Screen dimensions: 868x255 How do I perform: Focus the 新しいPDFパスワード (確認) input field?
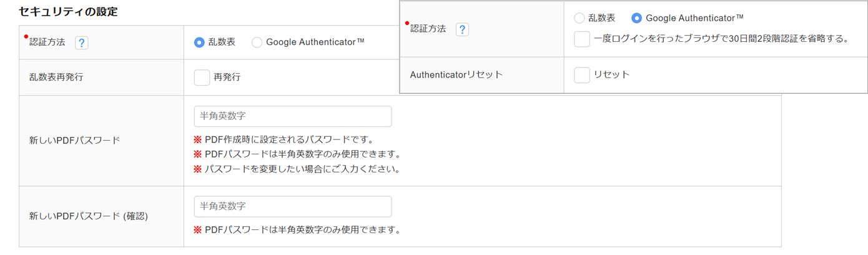tap(293, 206)
